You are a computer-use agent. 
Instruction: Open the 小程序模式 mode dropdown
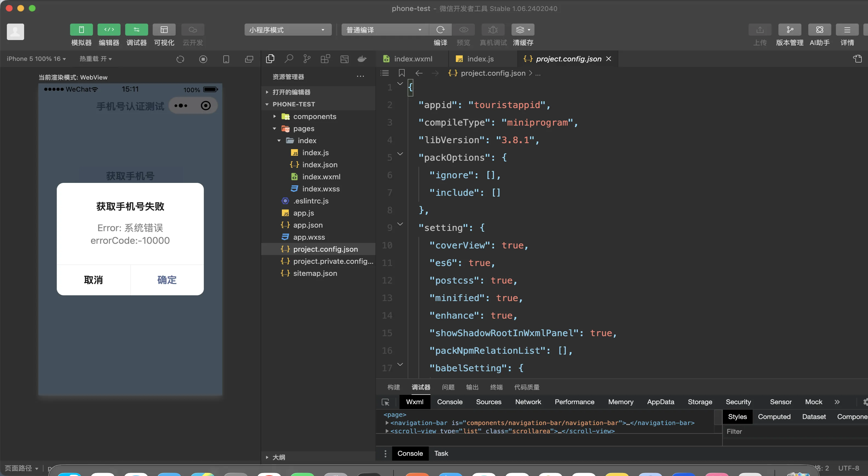tap(287, 30)
